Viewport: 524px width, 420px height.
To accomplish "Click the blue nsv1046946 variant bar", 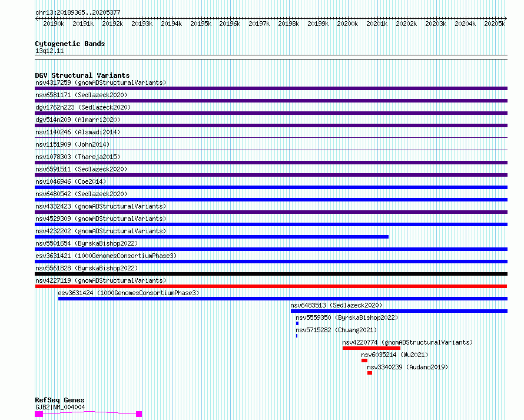I will pyautogui.click(x=271, y=187).
